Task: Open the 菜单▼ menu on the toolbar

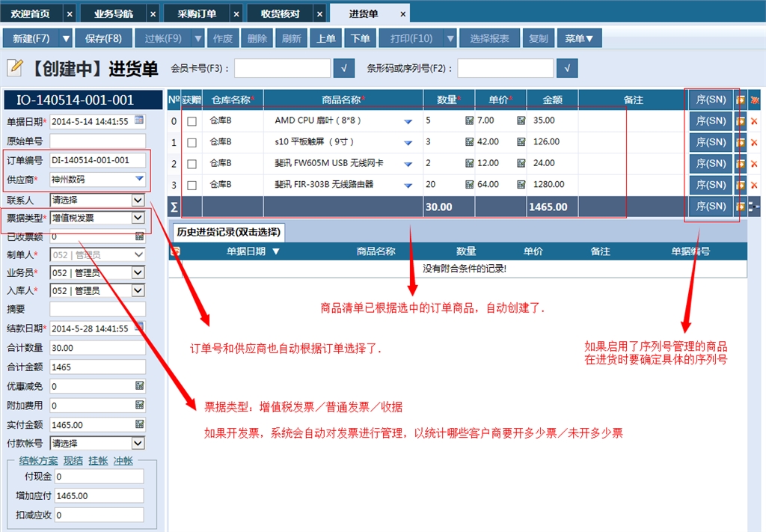Action: tap(579, 37)
